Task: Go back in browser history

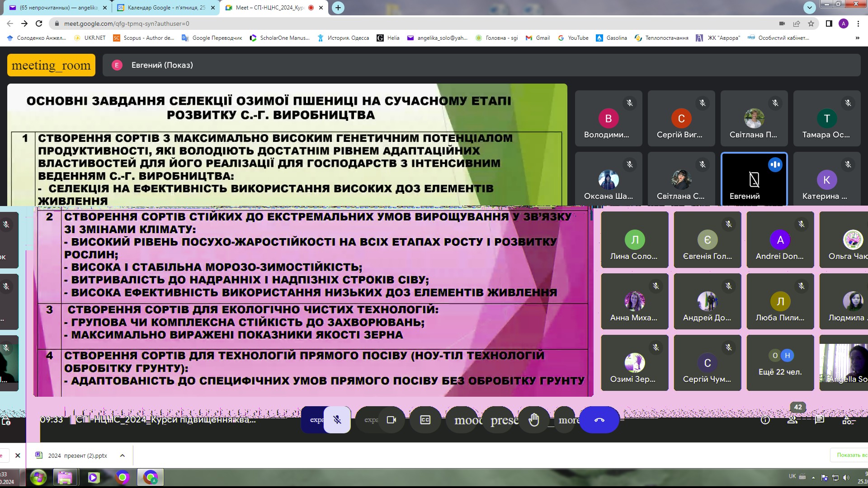Action: tap(10, 23)
